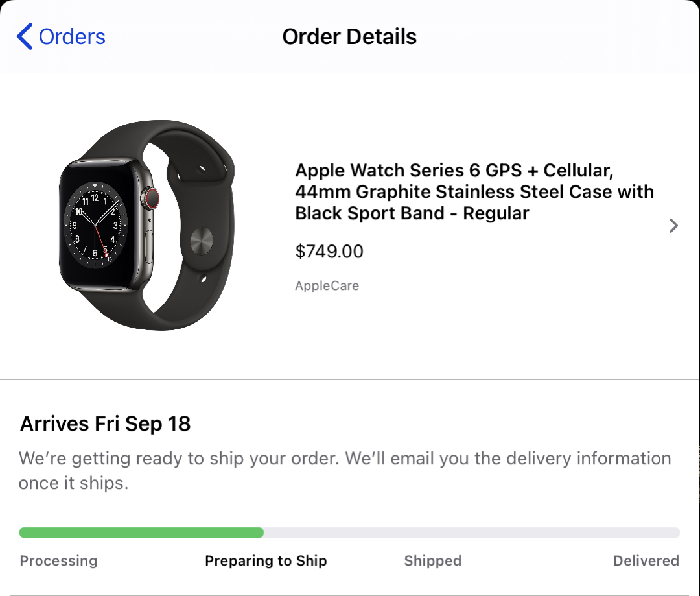The width and height of the screenshot is (700, 596).
Task: Tap the shipping message about email delivery information
Action: click(x=345, y=470)
